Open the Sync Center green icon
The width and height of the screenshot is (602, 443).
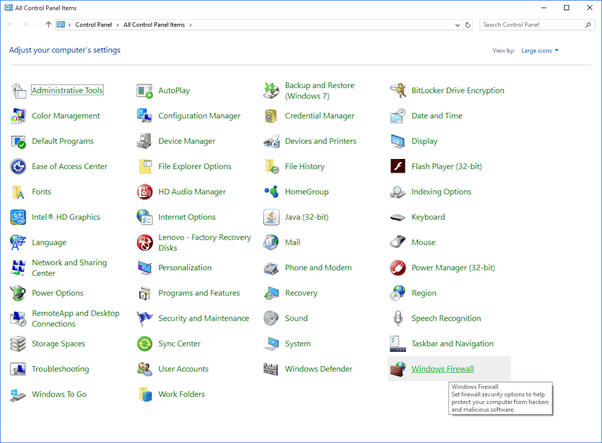[x=145, y=344]
